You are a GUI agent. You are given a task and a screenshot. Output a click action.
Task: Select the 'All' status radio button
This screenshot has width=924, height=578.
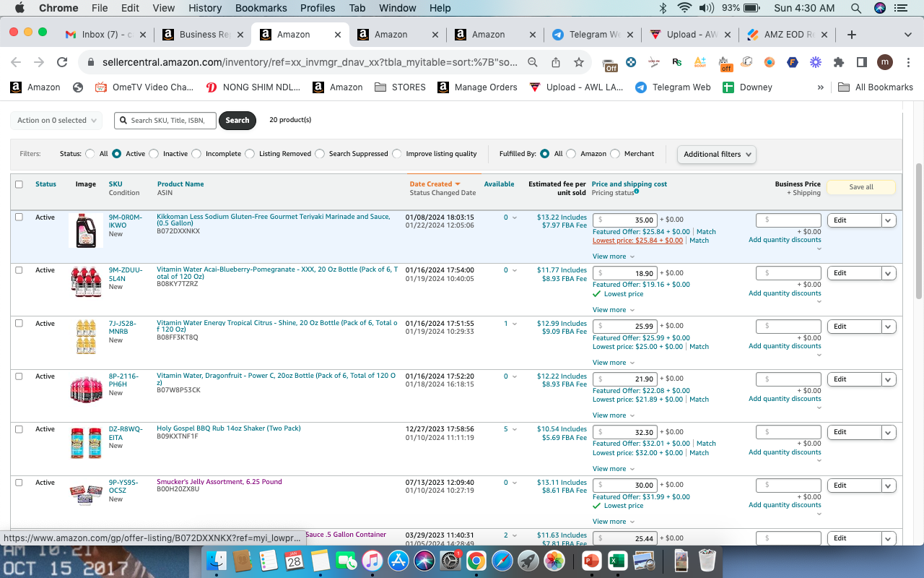(x=90, y=154)
